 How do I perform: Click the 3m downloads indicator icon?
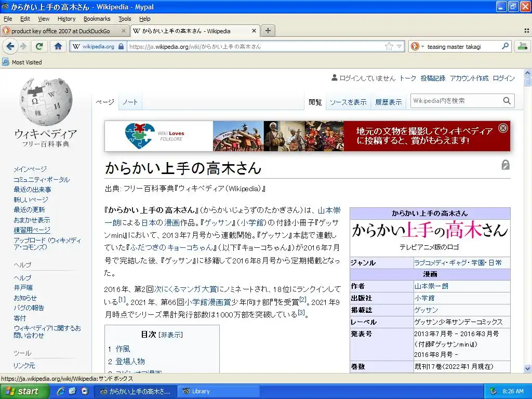point(523,46)
